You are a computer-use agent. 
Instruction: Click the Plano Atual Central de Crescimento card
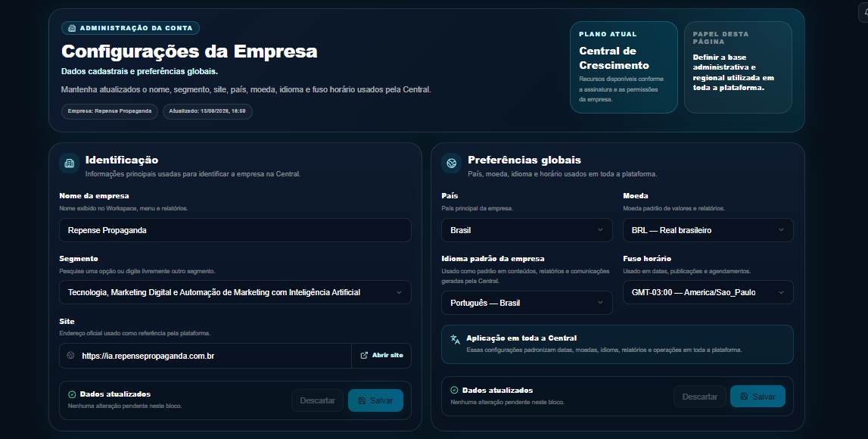coord(624,67)
